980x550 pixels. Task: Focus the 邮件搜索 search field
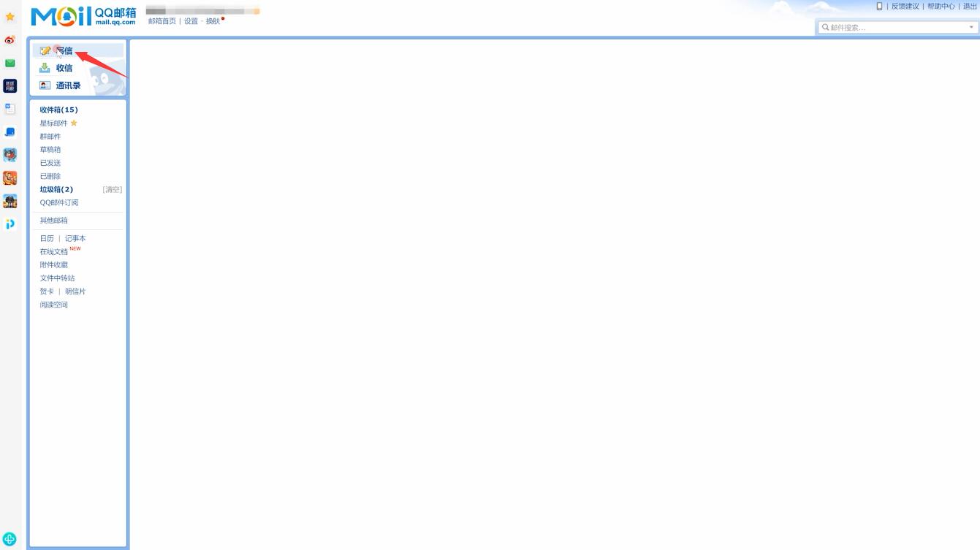897,27
